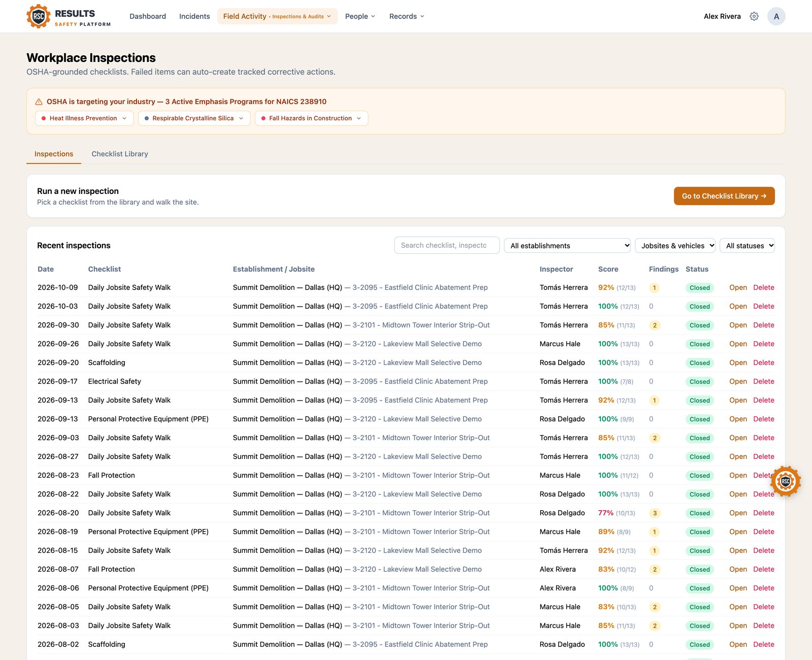The image size is (812, 660).
Task: Expand the Heat Illness Prevention program
Action: (x=84, y=118)
